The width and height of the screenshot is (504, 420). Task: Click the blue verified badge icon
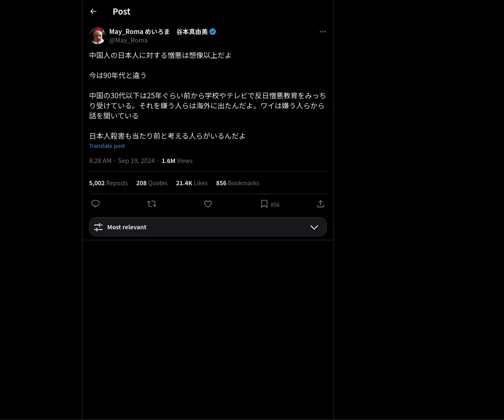213,32
